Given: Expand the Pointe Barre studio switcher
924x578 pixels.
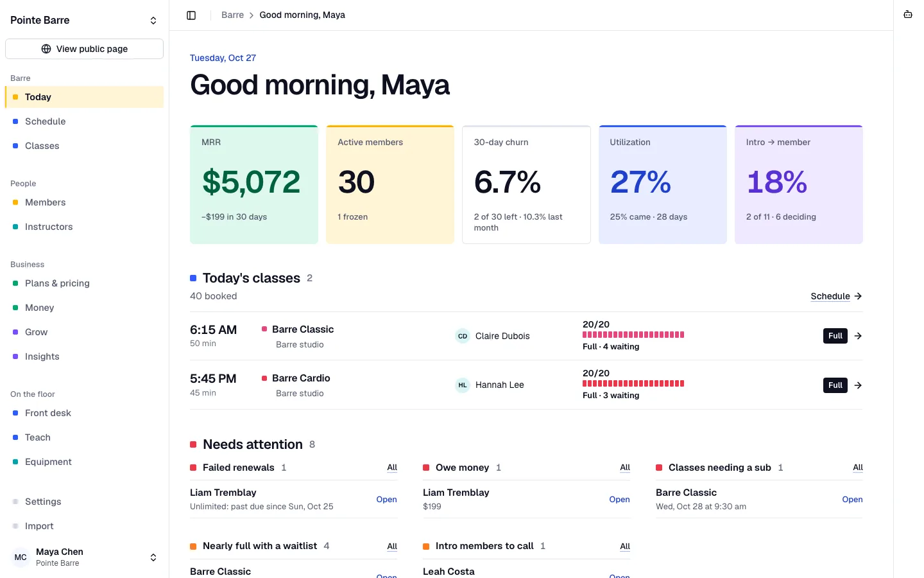Looking at the screenshot, I should coord(84,21).
